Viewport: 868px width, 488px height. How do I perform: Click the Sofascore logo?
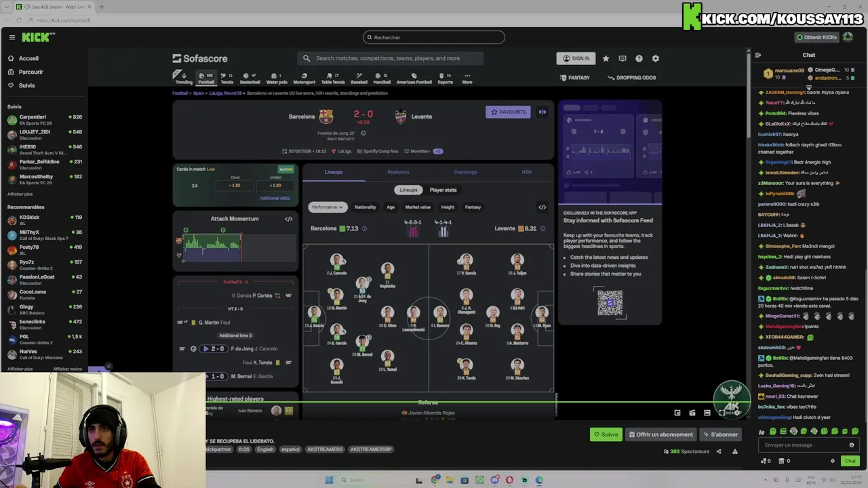coord(200,58)
